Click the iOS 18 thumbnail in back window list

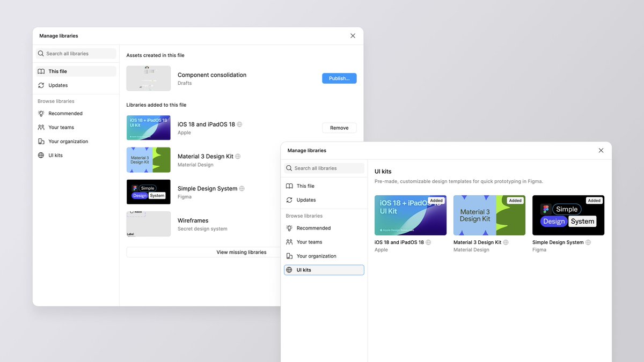149,128
